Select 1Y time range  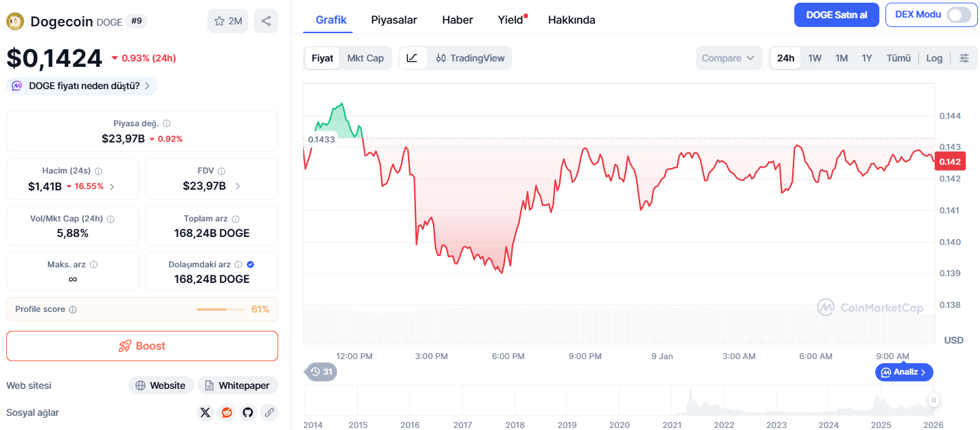[867, 58]
